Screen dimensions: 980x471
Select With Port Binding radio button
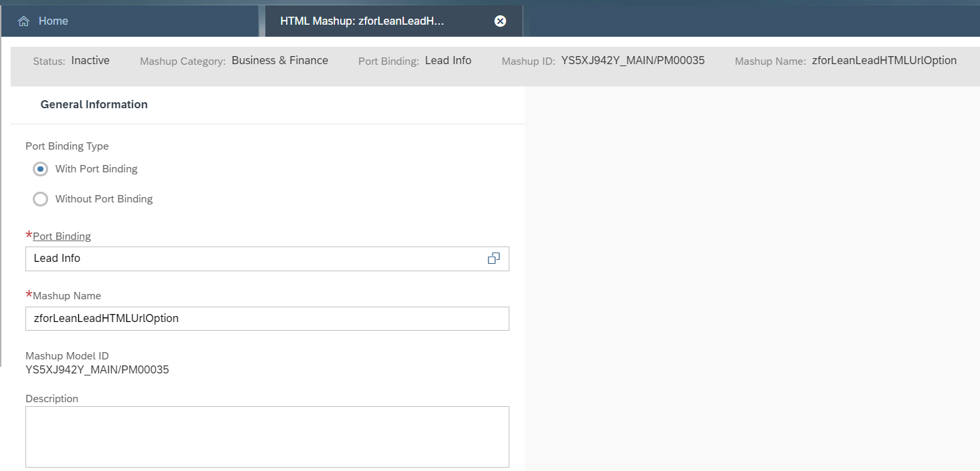click(41, 169)
